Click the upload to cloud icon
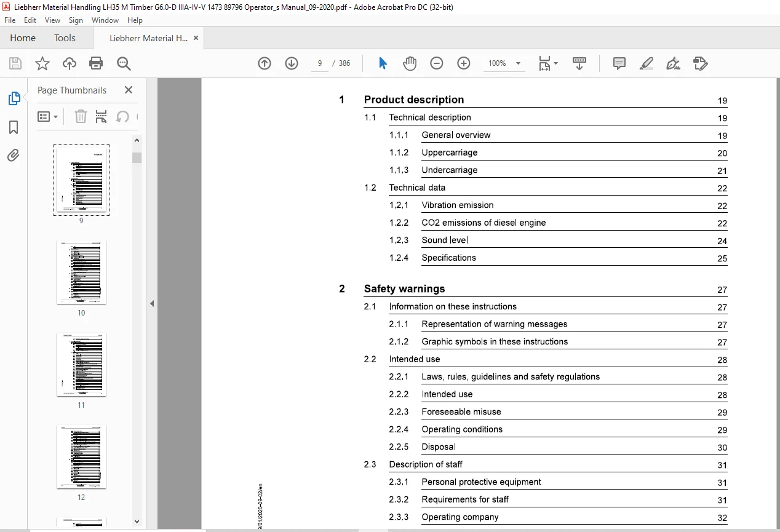 pyautogui.click(x=70, y=63)
